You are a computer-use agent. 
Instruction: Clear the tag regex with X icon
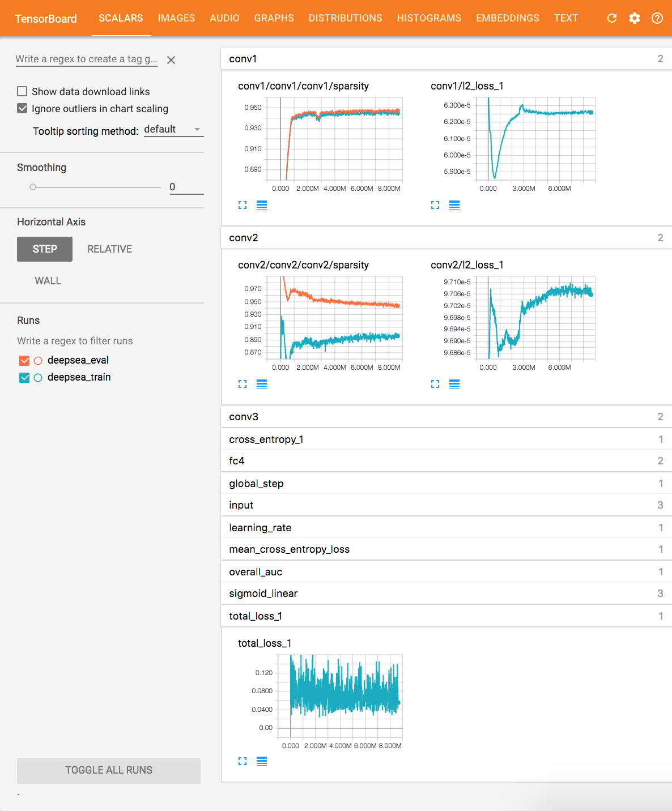pos(171,59)
